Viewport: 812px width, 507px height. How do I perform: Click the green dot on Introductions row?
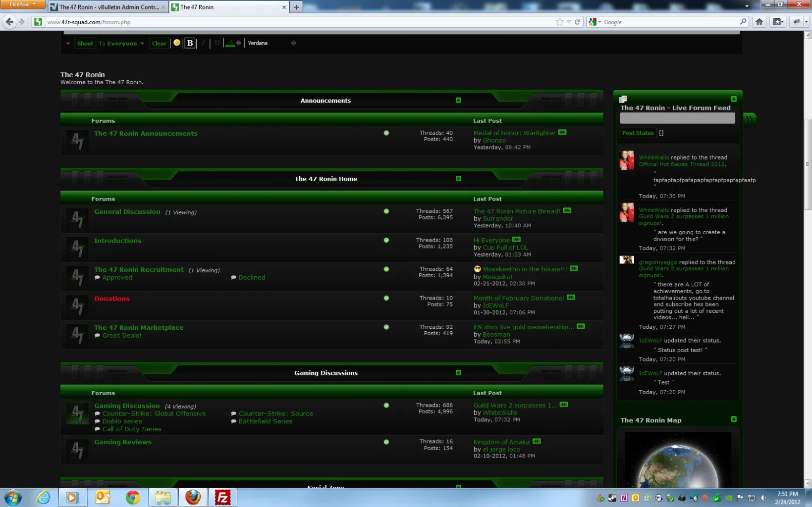pos(386,240)
